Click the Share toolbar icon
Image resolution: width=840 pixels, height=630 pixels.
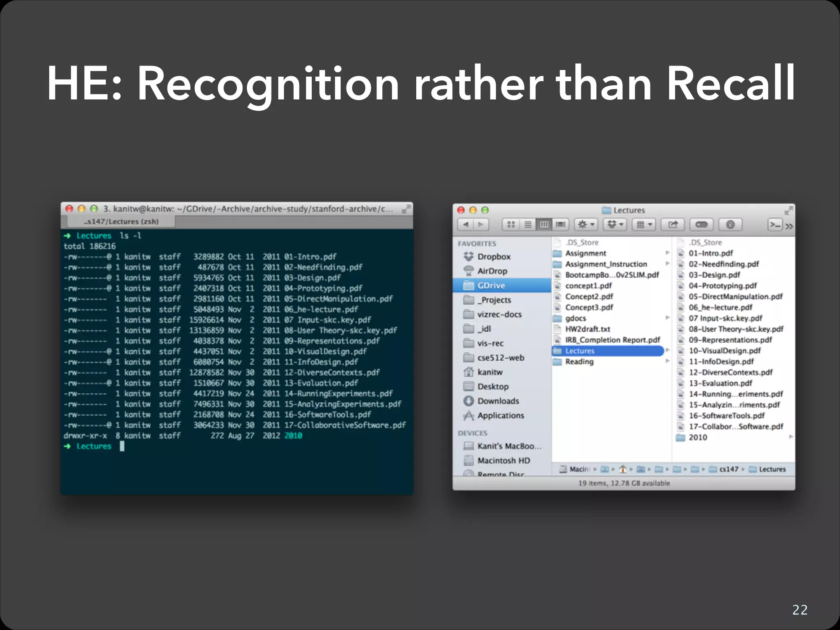tap(673, 224)
